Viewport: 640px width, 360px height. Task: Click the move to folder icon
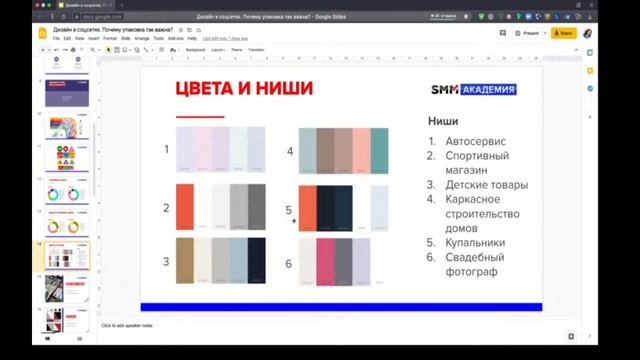190,30
